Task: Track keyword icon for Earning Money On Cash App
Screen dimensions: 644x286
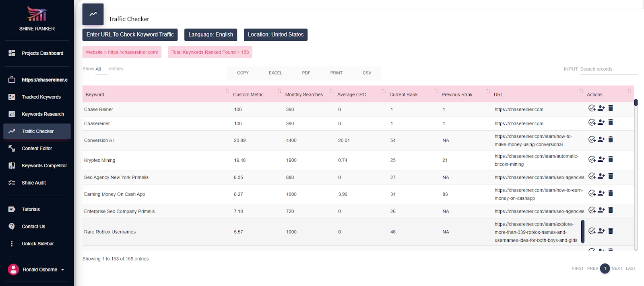Action: (592, 193)
